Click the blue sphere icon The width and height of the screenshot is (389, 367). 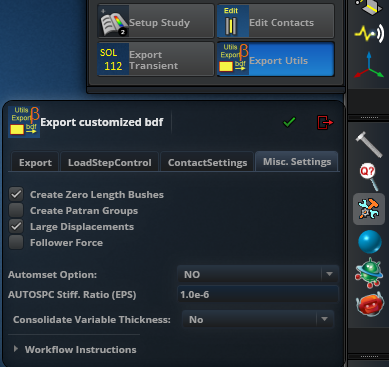[369, 242]
